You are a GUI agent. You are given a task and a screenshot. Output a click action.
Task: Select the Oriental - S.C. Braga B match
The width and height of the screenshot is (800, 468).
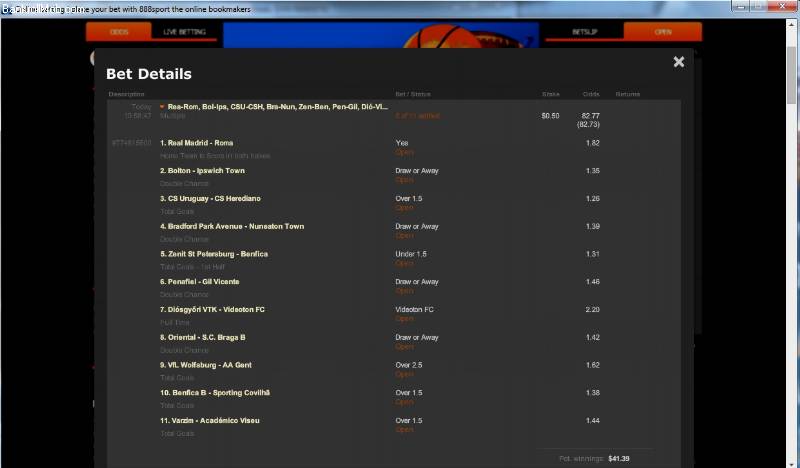click(203, 337)
